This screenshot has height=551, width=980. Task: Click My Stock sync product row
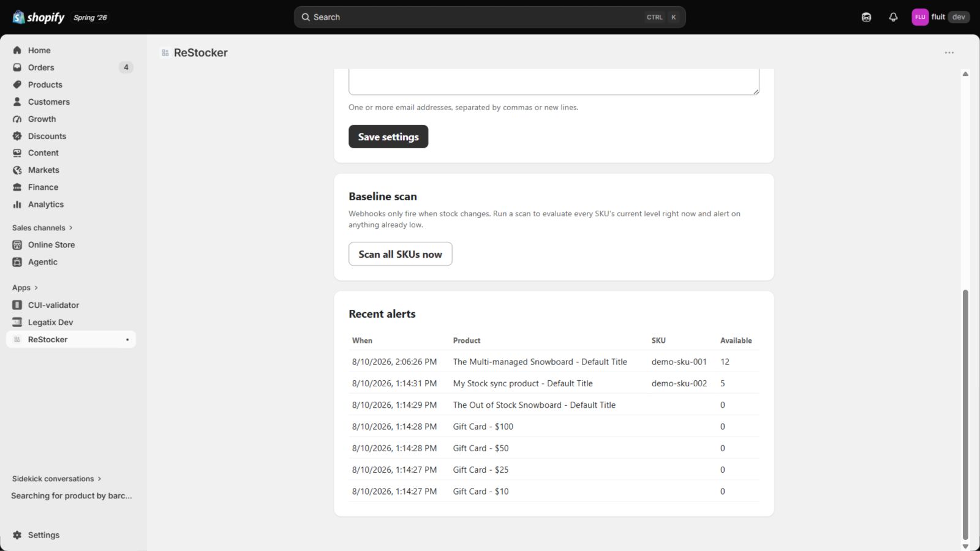pos(554,383)
